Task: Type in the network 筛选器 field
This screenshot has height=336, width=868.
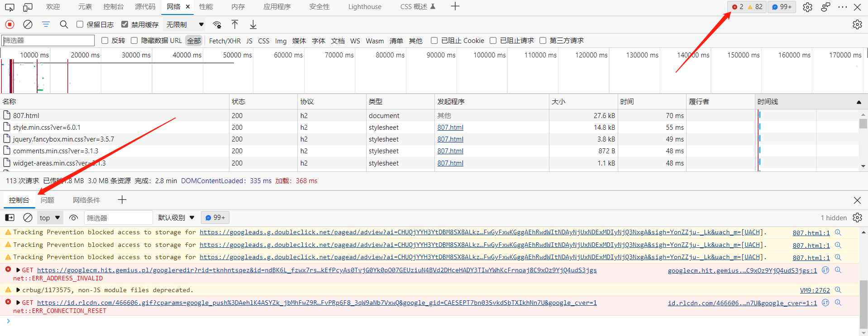Action: tap(48, 41)
